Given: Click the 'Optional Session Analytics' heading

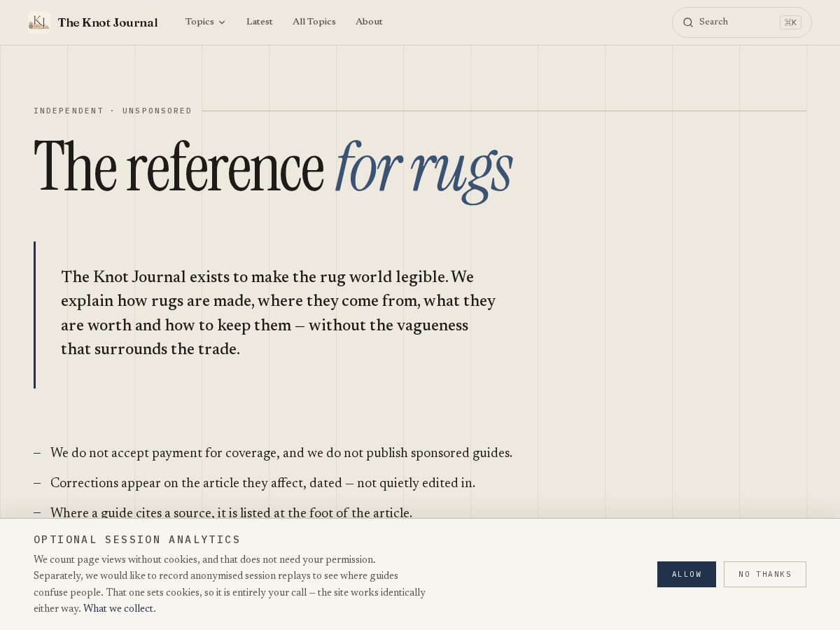Looking at the screenshot, I should 137,540.
